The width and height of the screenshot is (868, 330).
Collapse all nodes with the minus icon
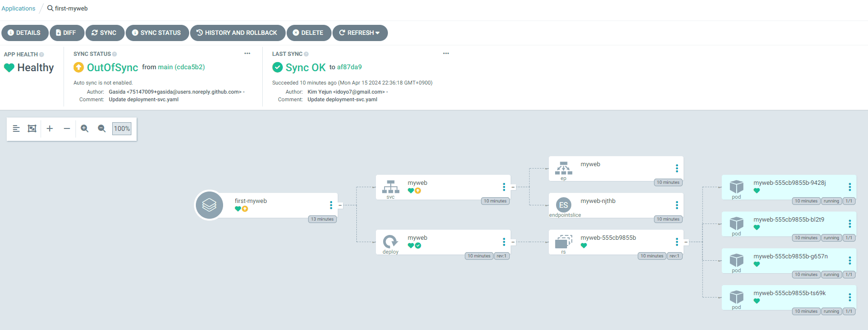point(67,128)
